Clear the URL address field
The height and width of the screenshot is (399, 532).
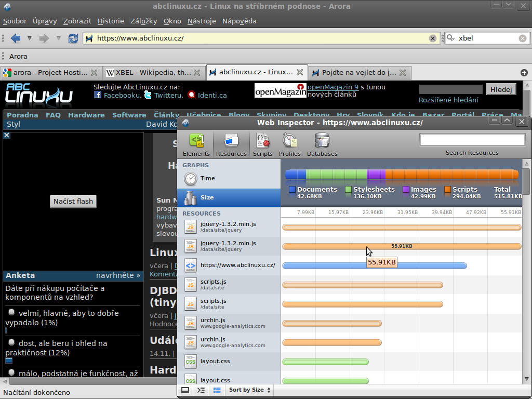[x=433, y=38]
